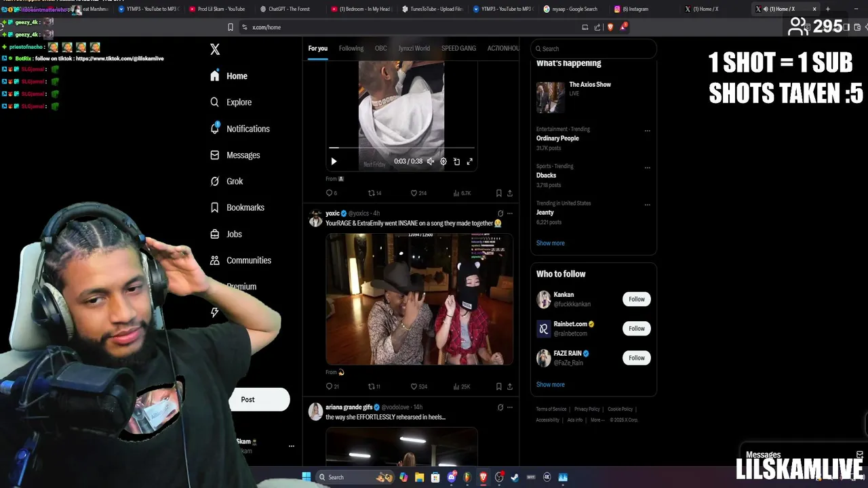The height and width of the screenshot is (488, 868).
Task: Open Discord from the taskbar
Action: (452, 477)
